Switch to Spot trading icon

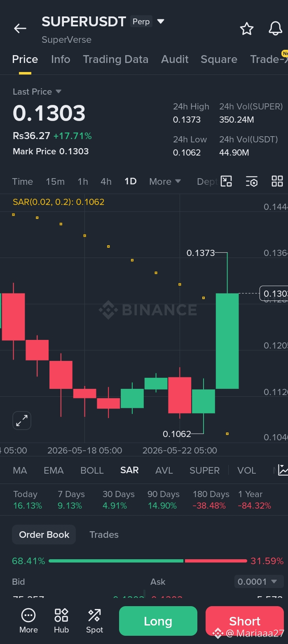94,621
